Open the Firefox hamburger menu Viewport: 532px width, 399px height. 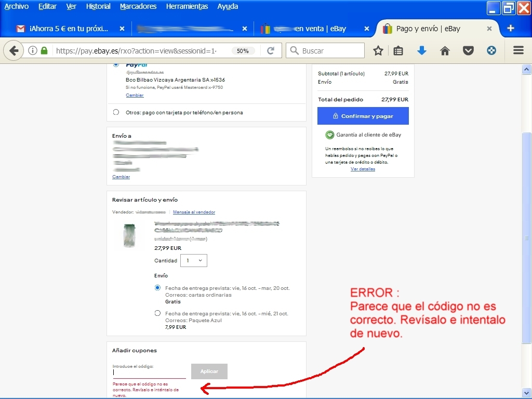(518, 51)
